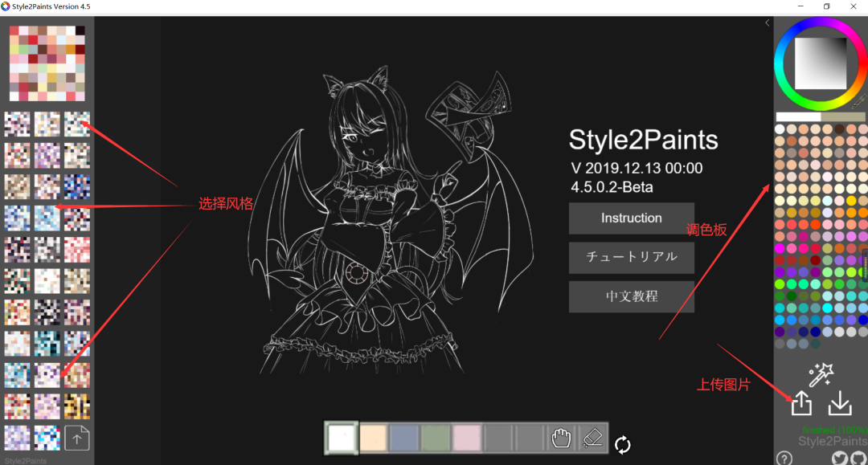Screen dimensions: 868x465
Task: Open the GitHub cat icon link
Action: point(858,458)
